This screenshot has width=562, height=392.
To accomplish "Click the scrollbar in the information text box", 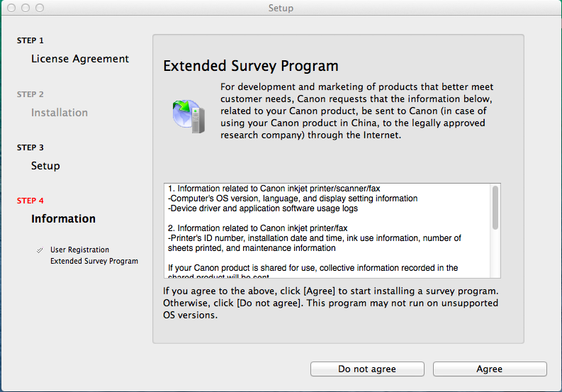I will pos(495,208).
